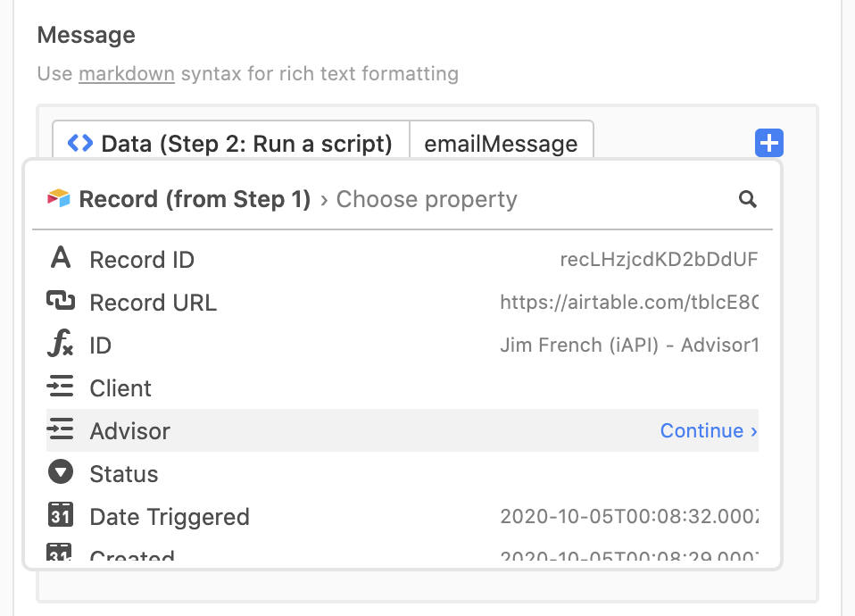The height and width of the screenshot is (616, 855).
Task: Click the blue plus insert-token button
Action: (x=768, y=143)
